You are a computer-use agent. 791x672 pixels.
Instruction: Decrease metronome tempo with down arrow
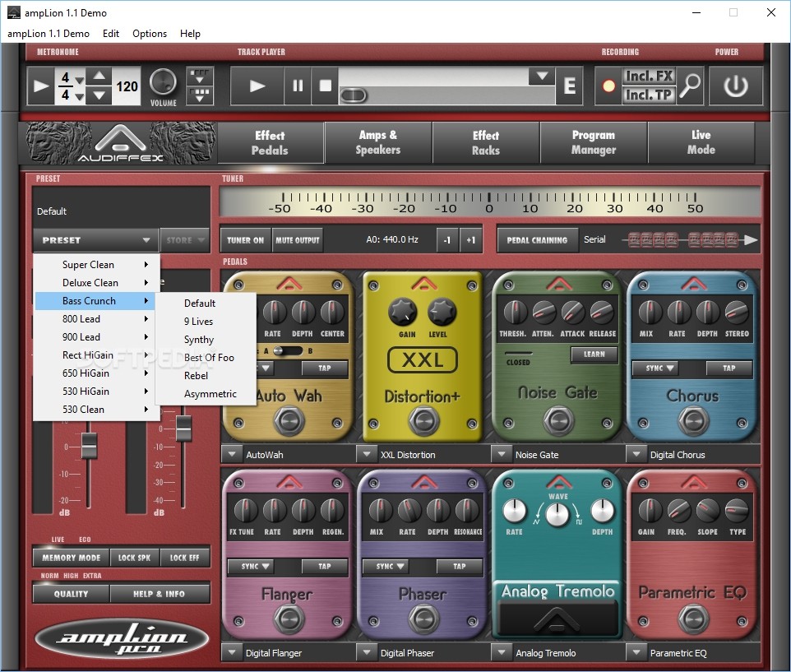tap(99, 95)
